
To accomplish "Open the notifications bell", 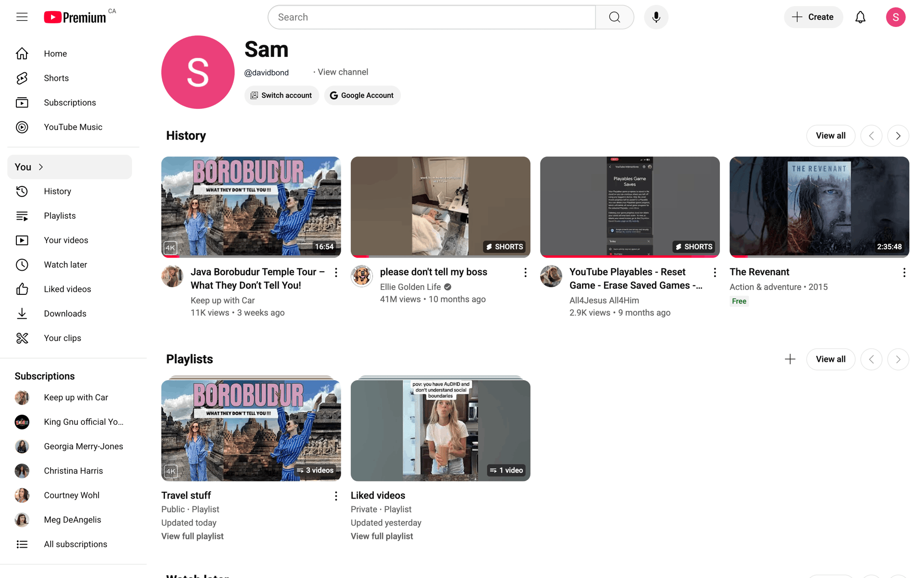I will click(860, 17).
